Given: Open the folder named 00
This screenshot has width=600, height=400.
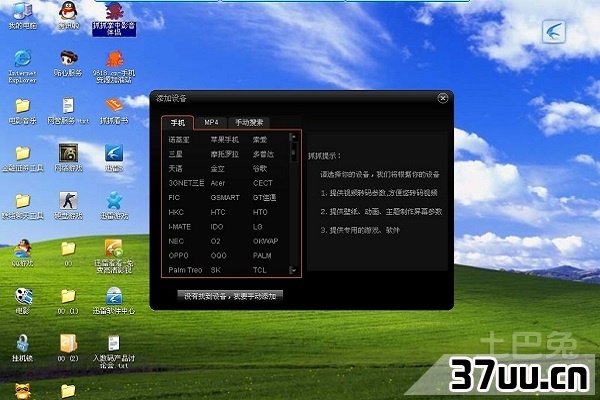Looking at the screenshot, I should (68, 253).
